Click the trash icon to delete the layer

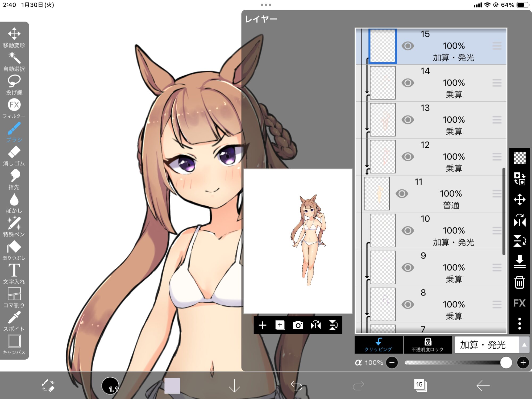(519, 282)
